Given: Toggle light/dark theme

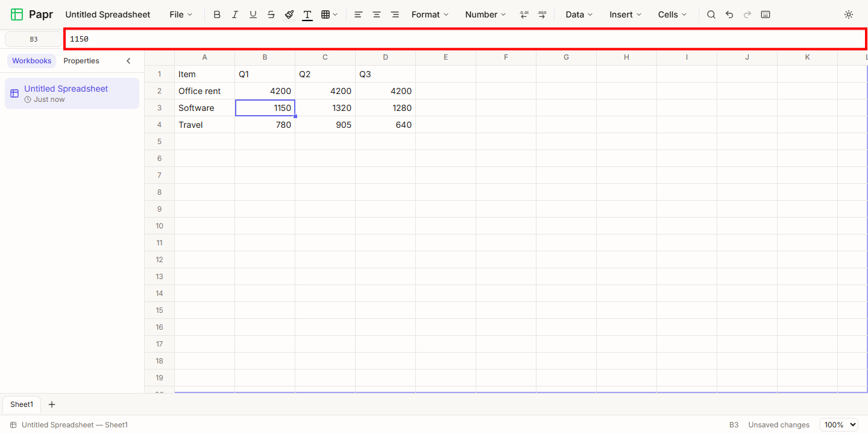Looking at the screenshot, I should [x=849, y=14].
